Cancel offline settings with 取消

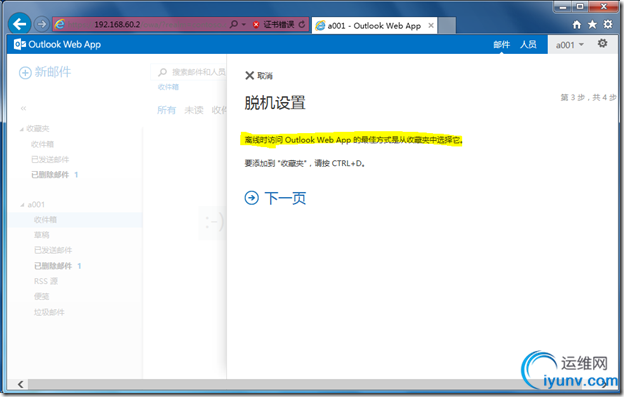265,76
